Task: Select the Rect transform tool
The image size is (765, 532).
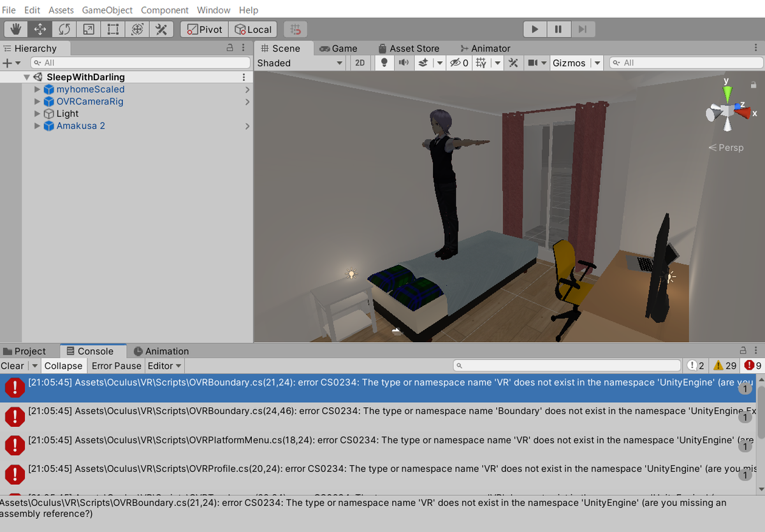Action: (112, 29)
